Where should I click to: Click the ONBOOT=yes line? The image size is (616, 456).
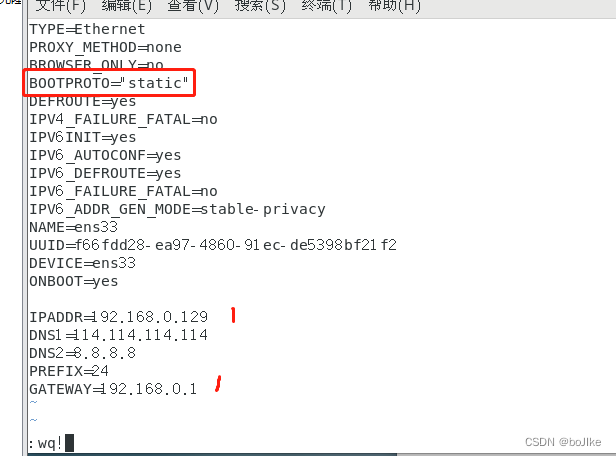tap(73, 282)
